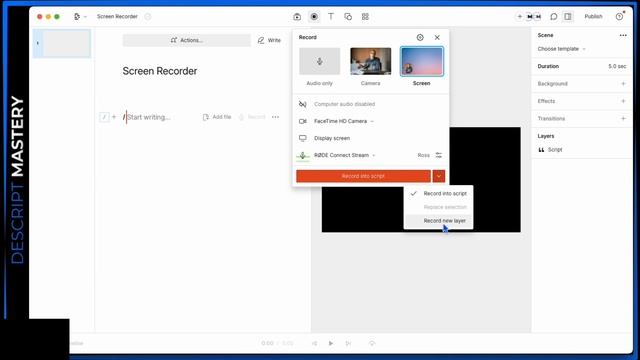Open the templates grid icon
The height and width of the screenshot is (360, 640).
coord(365,17)
